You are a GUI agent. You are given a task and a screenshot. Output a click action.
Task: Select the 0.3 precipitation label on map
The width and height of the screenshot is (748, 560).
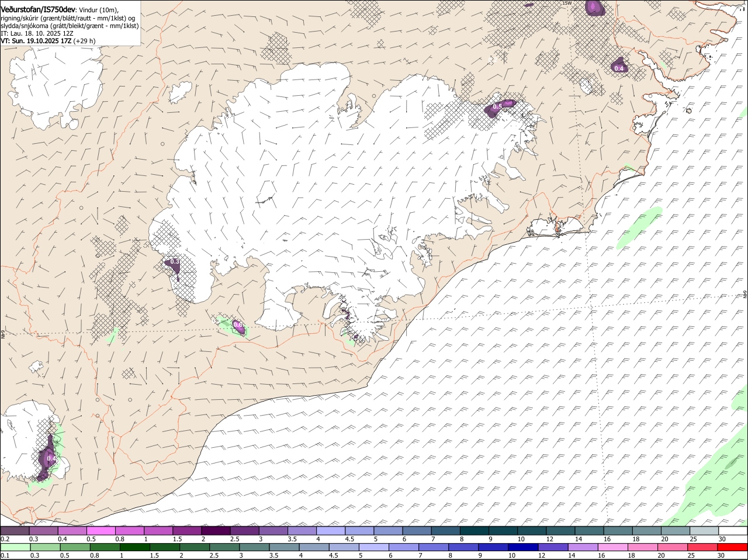click(x=174, y=261)
